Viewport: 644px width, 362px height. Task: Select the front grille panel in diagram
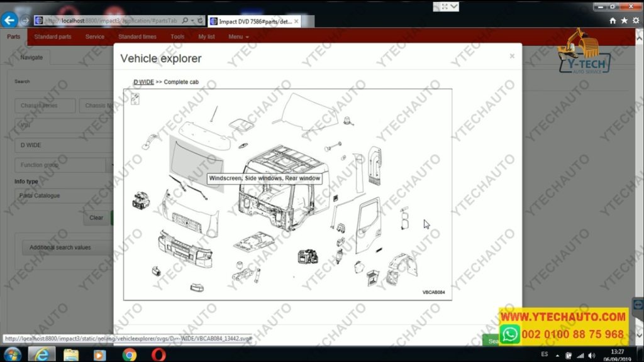(x=190, y=215)
